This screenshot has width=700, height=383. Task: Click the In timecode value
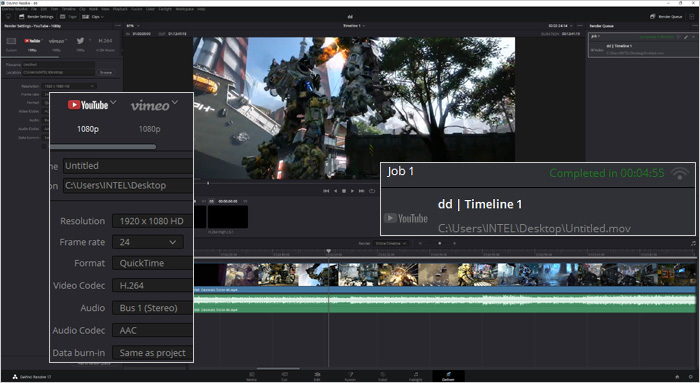[142, 34]
